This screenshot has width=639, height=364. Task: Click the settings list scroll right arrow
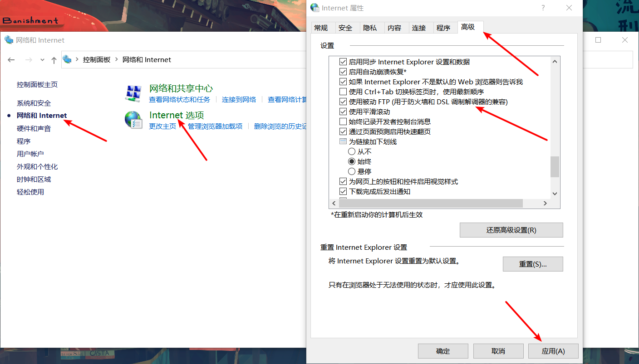point(546,204)
